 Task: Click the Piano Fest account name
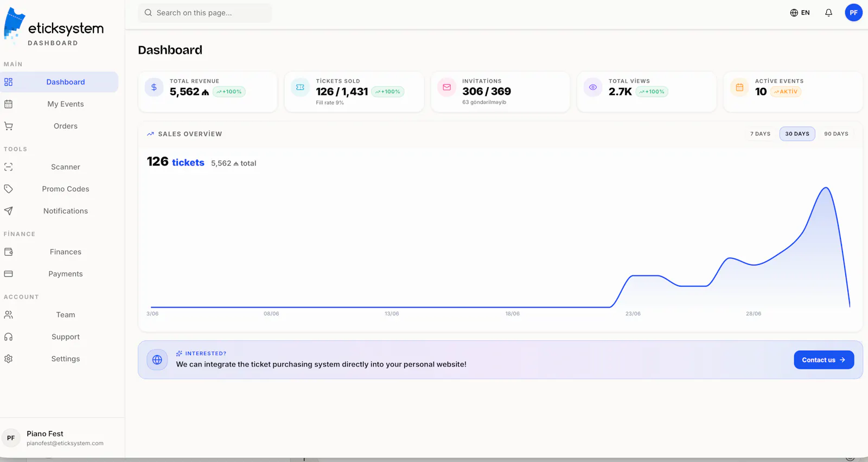45,434
